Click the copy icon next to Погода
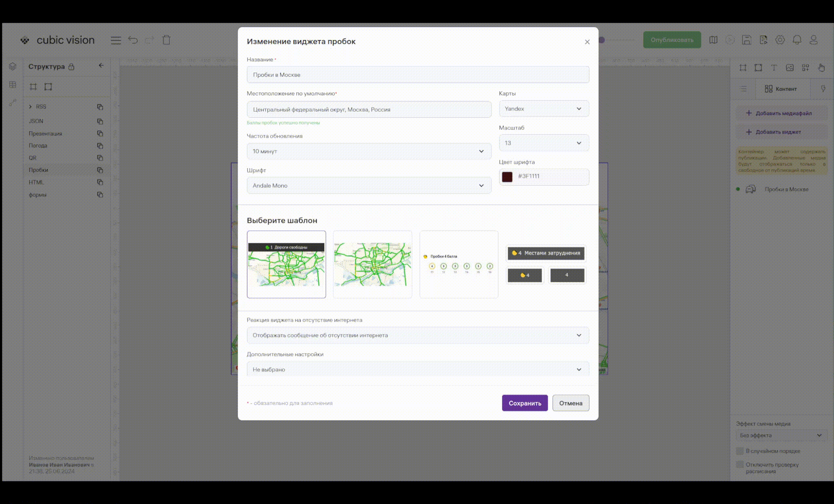The image size is (834, 504). click(100, 146)
